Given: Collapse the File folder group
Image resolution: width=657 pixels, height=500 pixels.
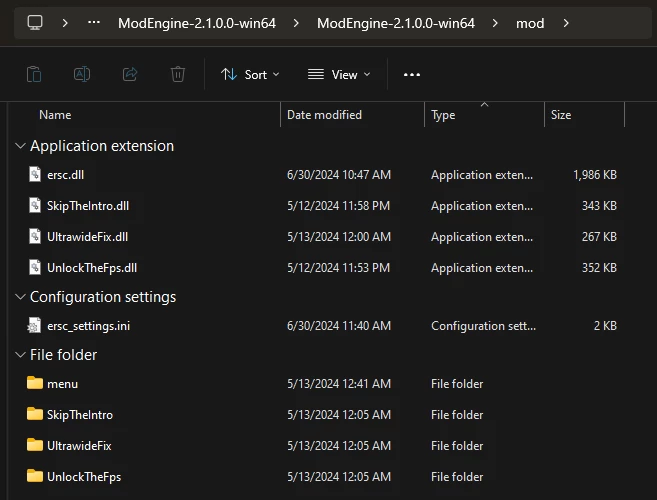Looking at the screenshot, I should [20, 355].
